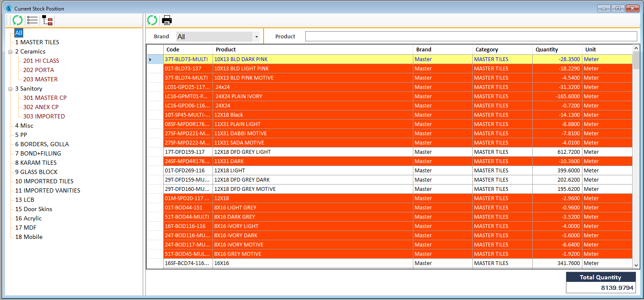Select 11 IMPORTED VANITIES category

(48, 190)
